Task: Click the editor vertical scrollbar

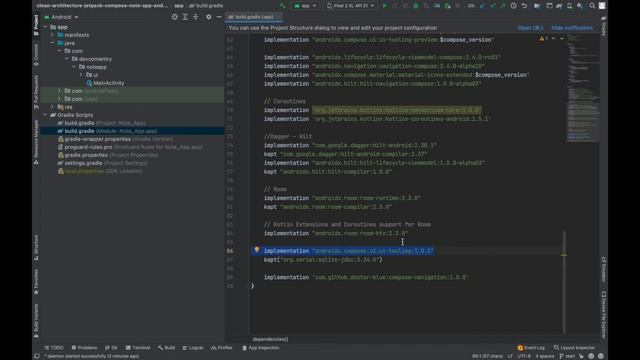Action: tap(564, 282)
